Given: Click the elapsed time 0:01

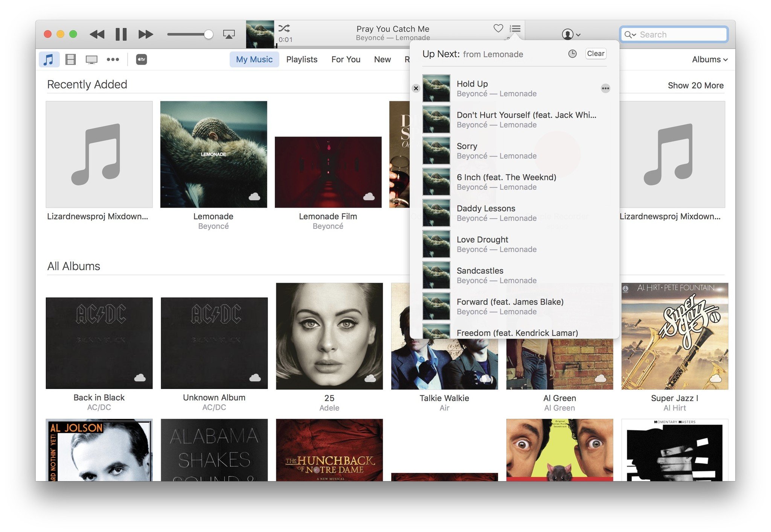Looking at the screenshot, I should [x=285, y=40].
